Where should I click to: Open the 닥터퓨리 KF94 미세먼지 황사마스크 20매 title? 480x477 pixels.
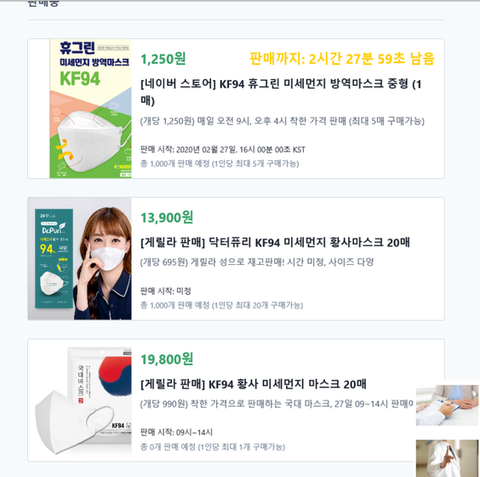275,242
